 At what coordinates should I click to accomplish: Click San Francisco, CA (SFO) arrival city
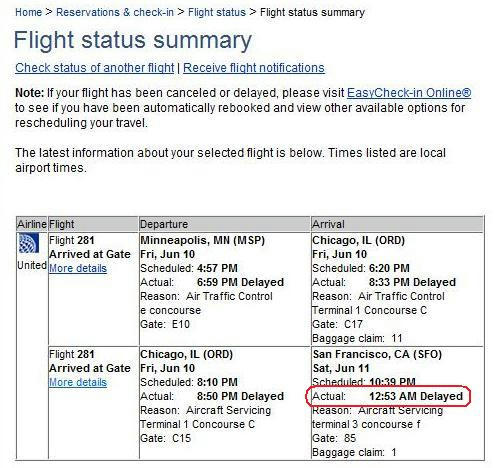pyautogui.click(x=377, y=354)
